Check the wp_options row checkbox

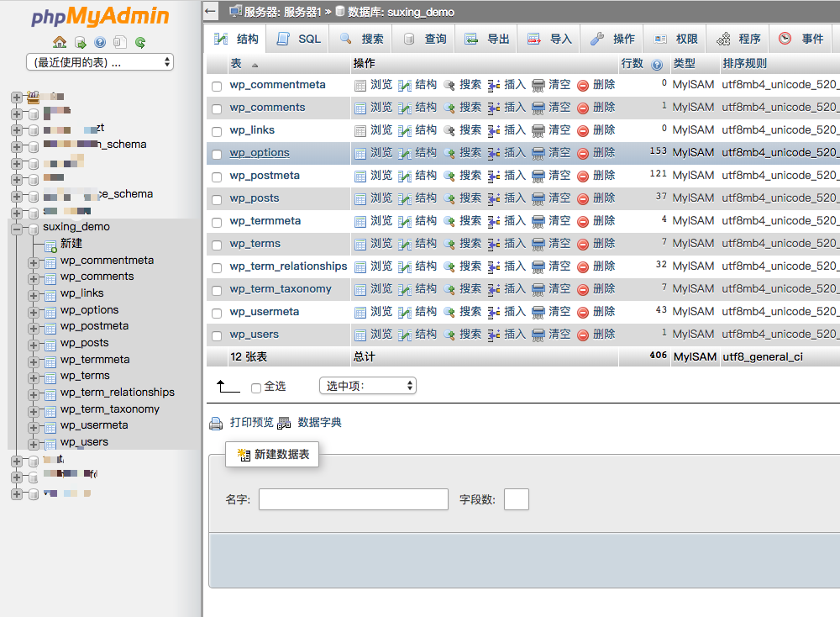(x=217, y=154)
